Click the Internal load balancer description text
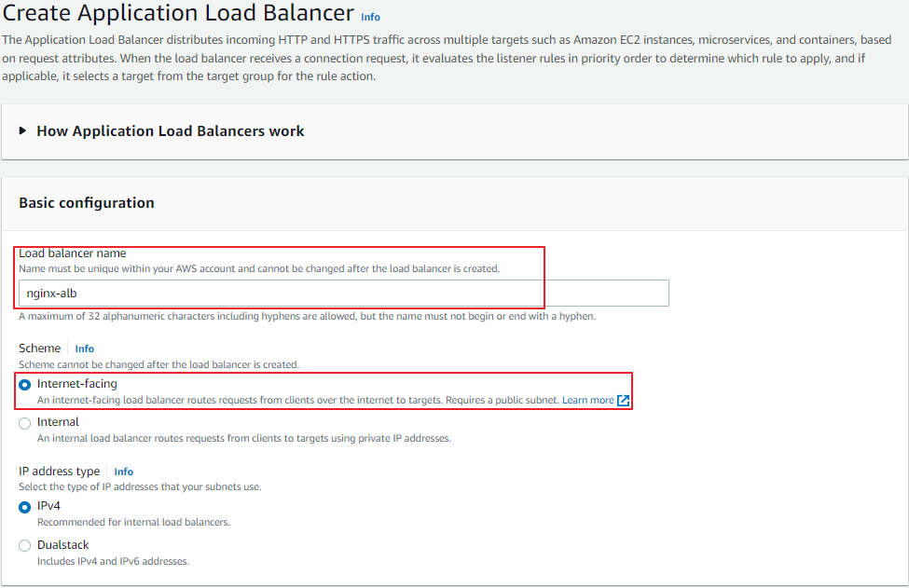The height and width of the screenshot is (588, 909). tap(244, 439)
